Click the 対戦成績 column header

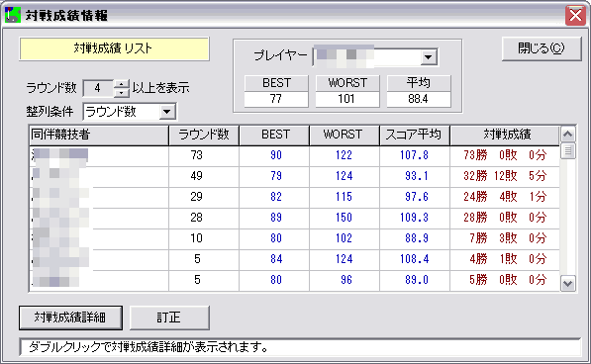click(x=505, y=136)
